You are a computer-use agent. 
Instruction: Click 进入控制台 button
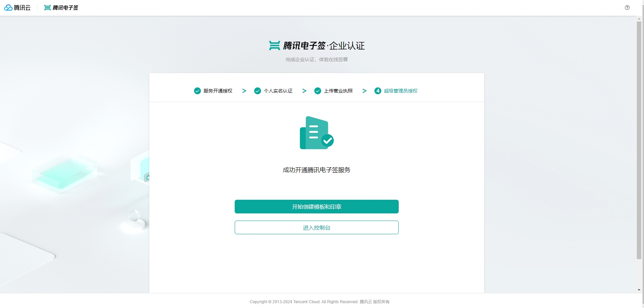317,227
